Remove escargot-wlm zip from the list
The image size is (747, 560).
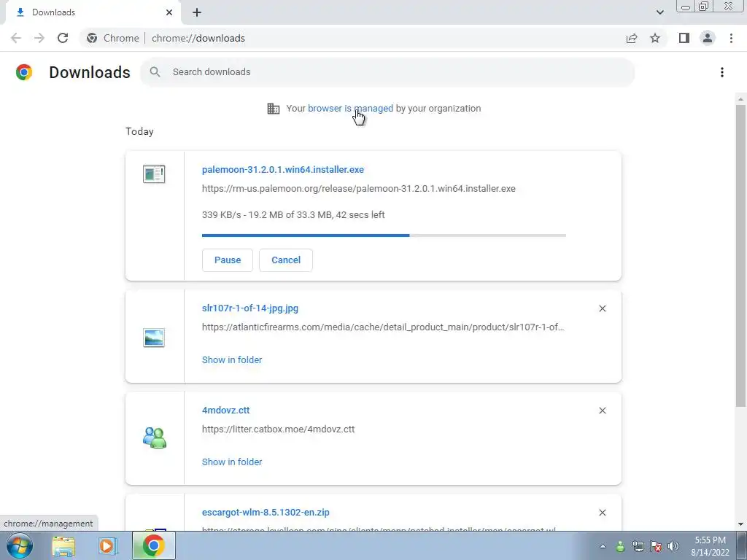(602, 513)
